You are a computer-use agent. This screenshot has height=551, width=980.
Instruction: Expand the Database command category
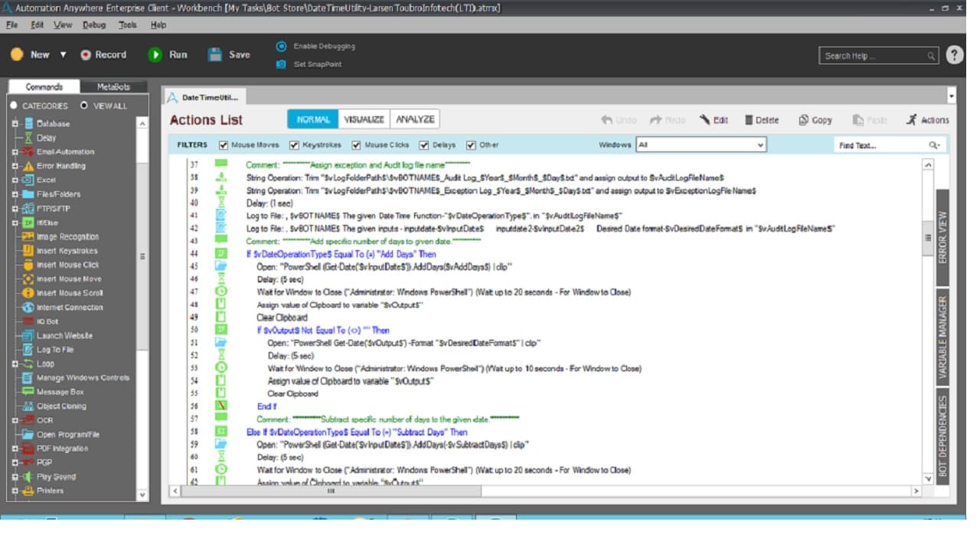pyautogui.click(x=15, y=123)
